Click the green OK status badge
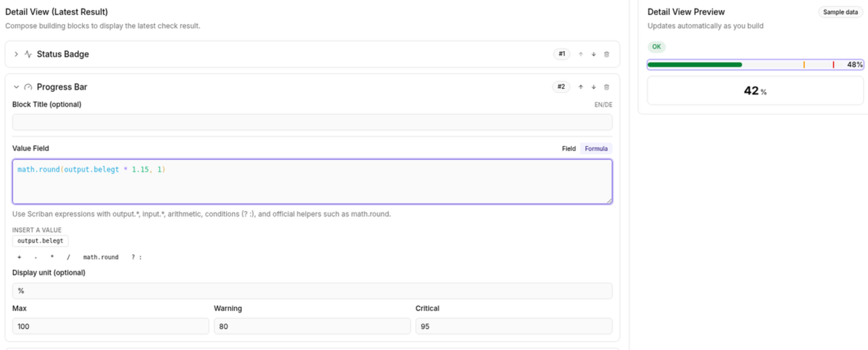 point(657,47)
